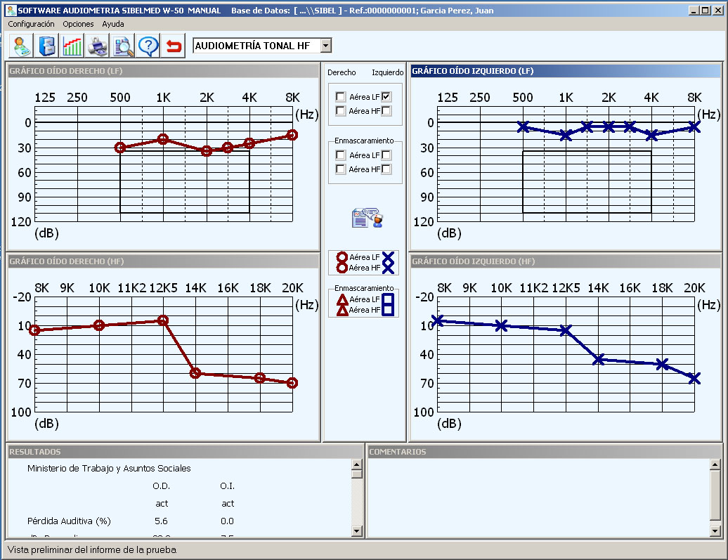Image resolution: width=728 pixels, height=560 pixels.
Task: Click inside the Comentarios text area
Action: point(538,498)
